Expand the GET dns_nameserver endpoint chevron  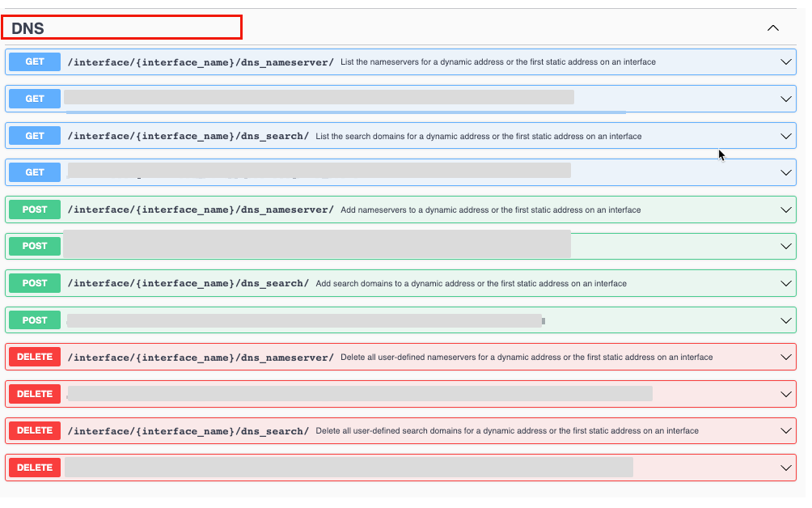[x=785, y=62]
